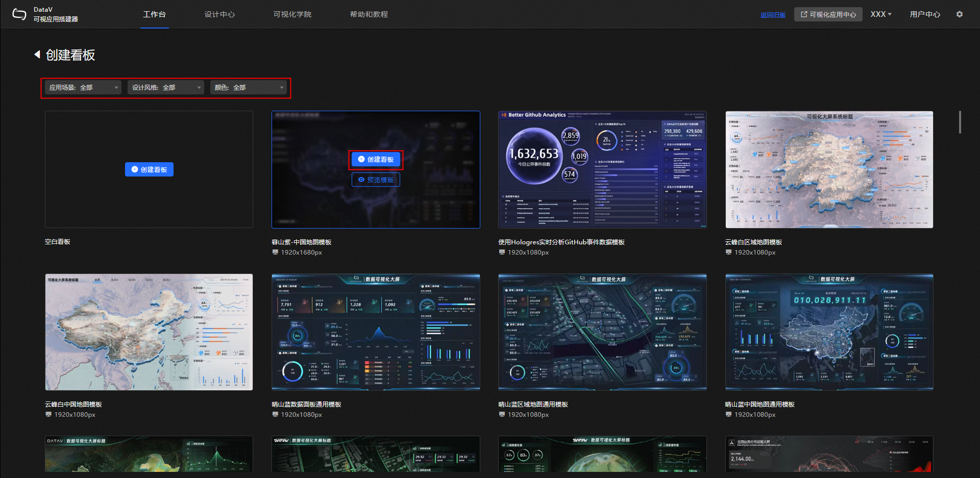This screenshot has height=478, width=980.
Task: Select the 云峰白区域地图模板 thumbnail
Action: pyautogui.click(x=829, y=169)
